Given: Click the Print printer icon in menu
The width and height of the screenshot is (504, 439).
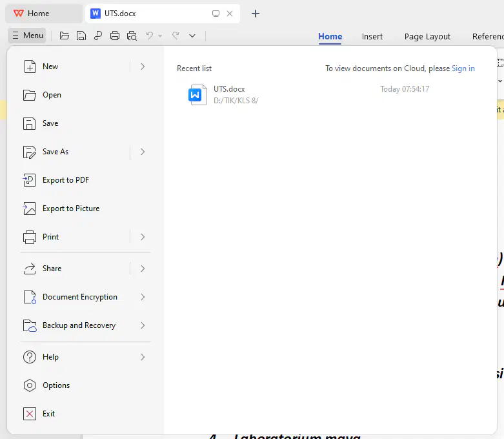Looking at the screenshot, I should (x=30, y=237).
